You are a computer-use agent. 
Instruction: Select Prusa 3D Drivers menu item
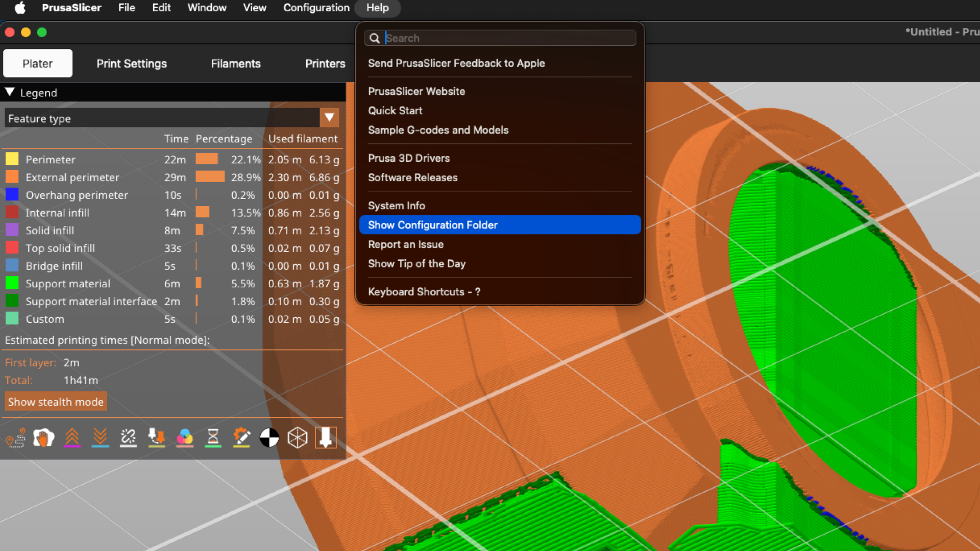click(x=500, y=158)
